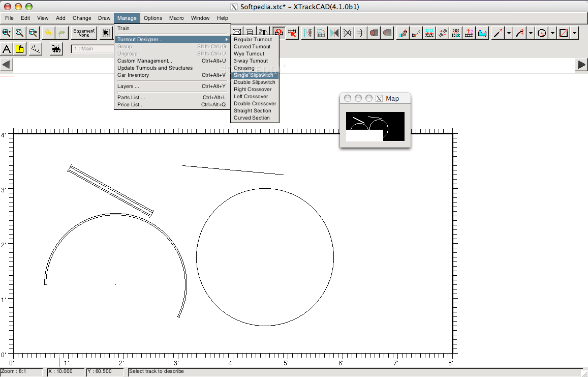Open the Change menu
The width and height of the screenshot is (588, 377).
(82, 18)
